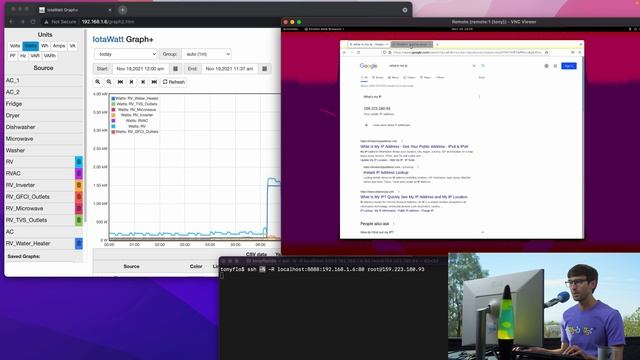Select the VARh unit

pyautogui.click(x=50, y=56)
